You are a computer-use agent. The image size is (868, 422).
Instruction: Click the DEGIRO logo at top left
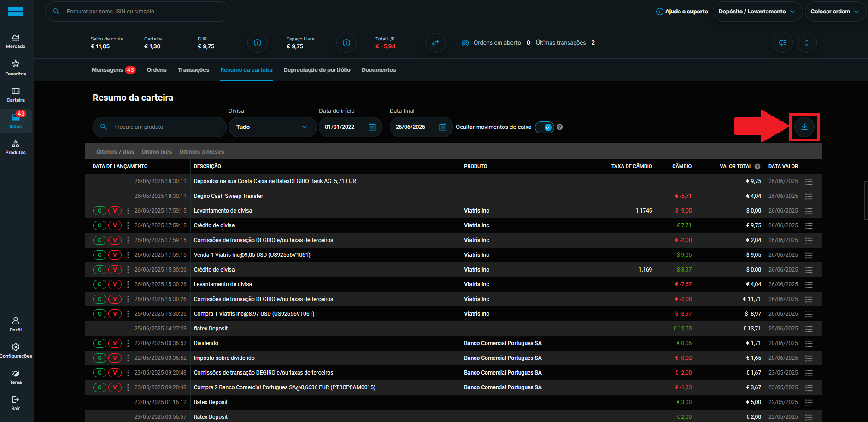pos(16,12)
